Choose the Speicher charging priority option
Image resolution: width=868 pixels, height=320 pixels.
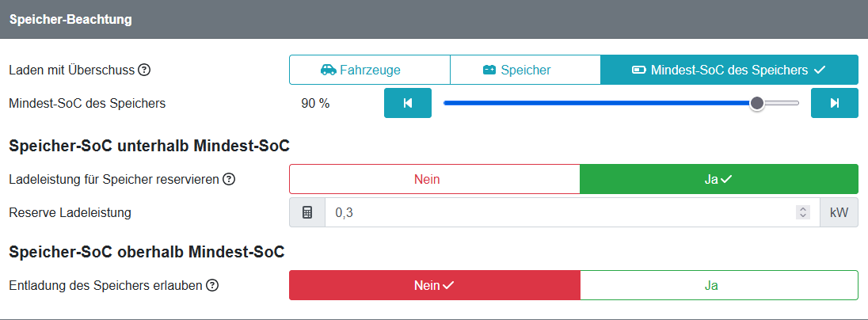click(x=525, y=70)
